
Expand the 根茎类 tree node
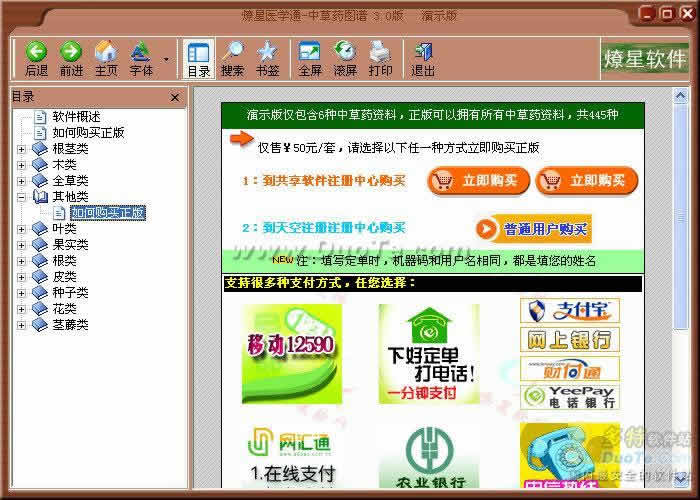(22, 149)
